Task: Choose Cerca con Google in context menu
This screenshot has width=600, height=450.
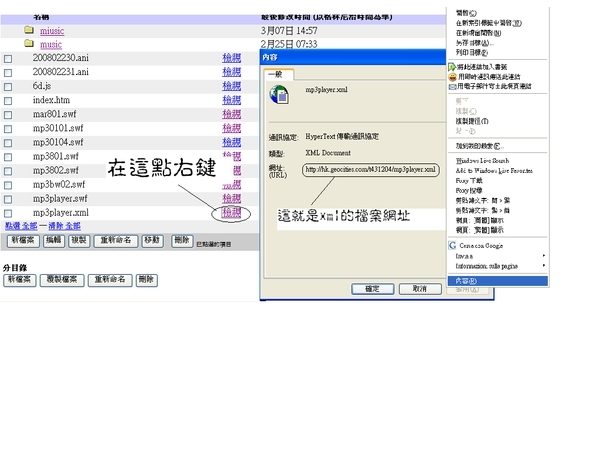Action: [x=481, y=246]
